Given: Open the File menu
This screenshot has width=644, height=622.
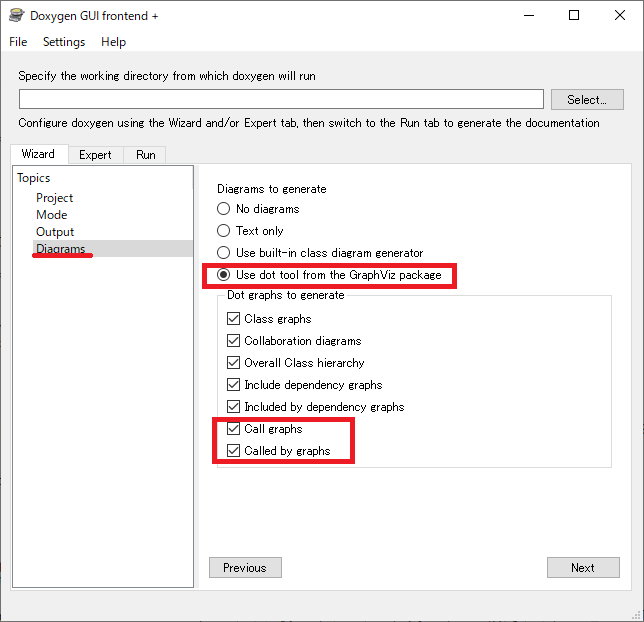Looking at the screenshot, I should point(19,42).
